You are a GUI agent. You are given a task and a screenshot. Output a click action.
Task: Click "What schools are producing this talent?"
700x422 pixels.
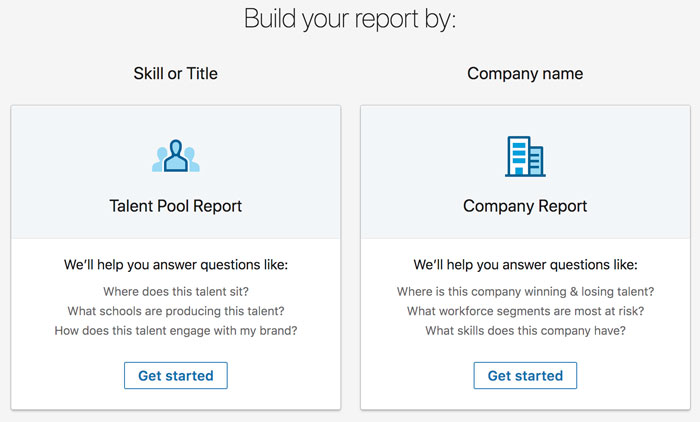(176, 311)
